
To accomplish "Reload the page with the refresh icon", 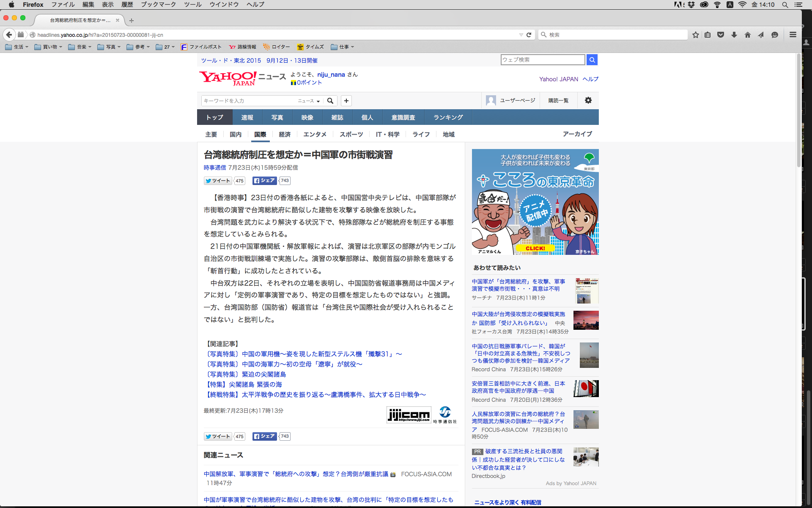I will (529, 35).
